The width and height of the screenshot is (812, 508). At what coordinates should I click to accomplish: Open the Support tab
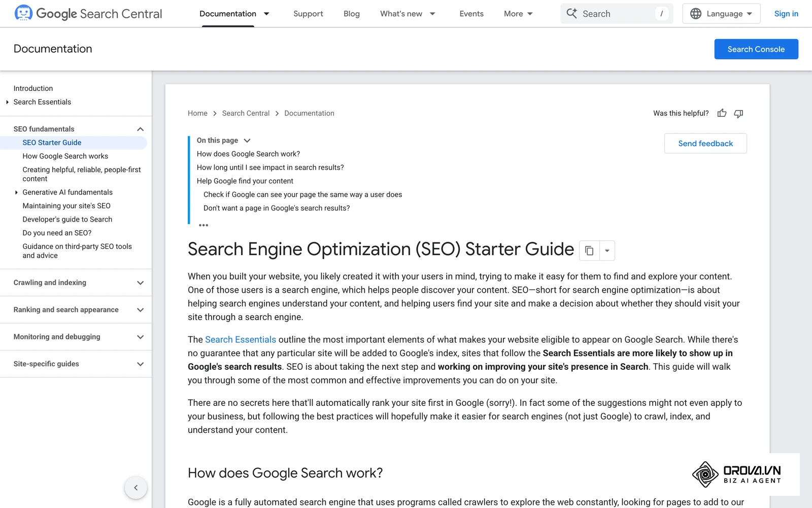[308, 14]
